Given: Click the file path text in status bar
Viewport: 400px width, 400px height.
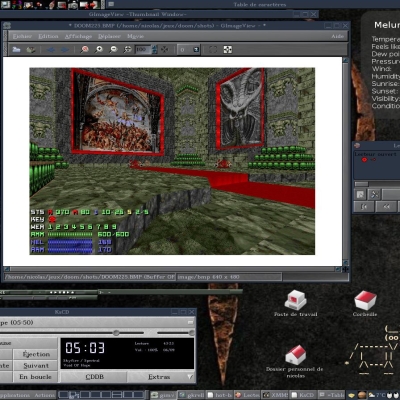Looking at the screenshot, I should pyautogui.click(x=89, y=277).
